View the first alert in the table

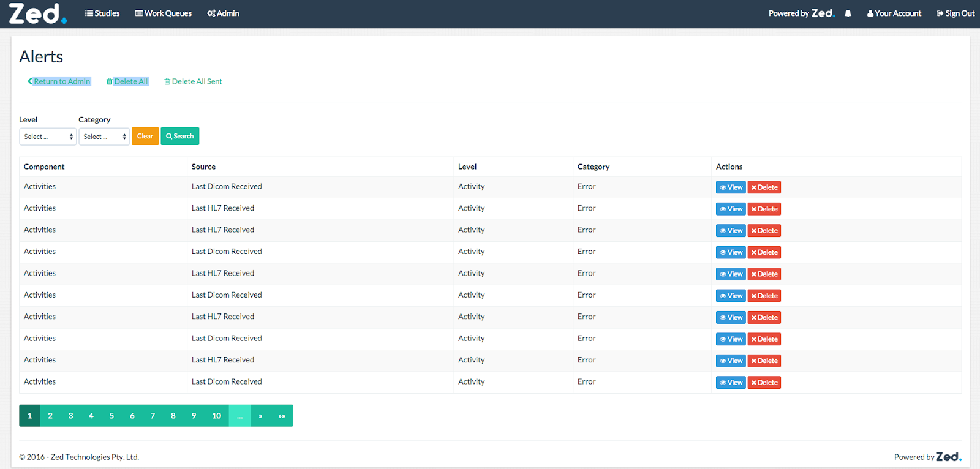[731, 187]
